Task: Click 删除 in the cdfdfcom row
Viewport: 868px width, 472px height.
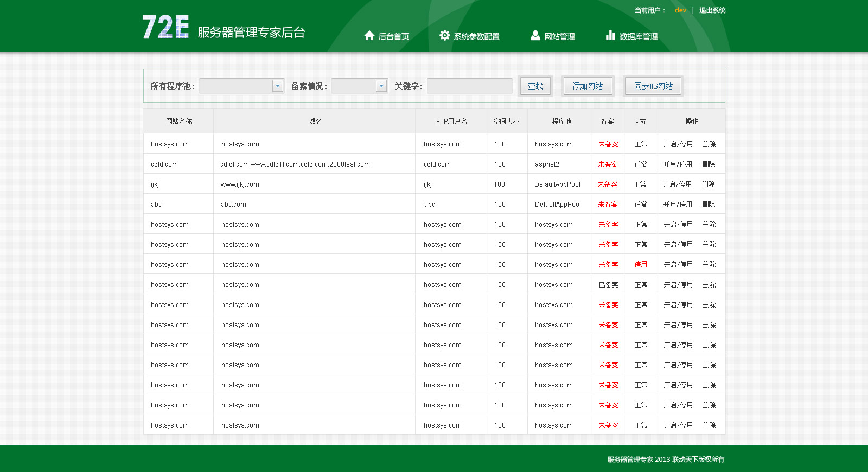Action: point(709,164)
